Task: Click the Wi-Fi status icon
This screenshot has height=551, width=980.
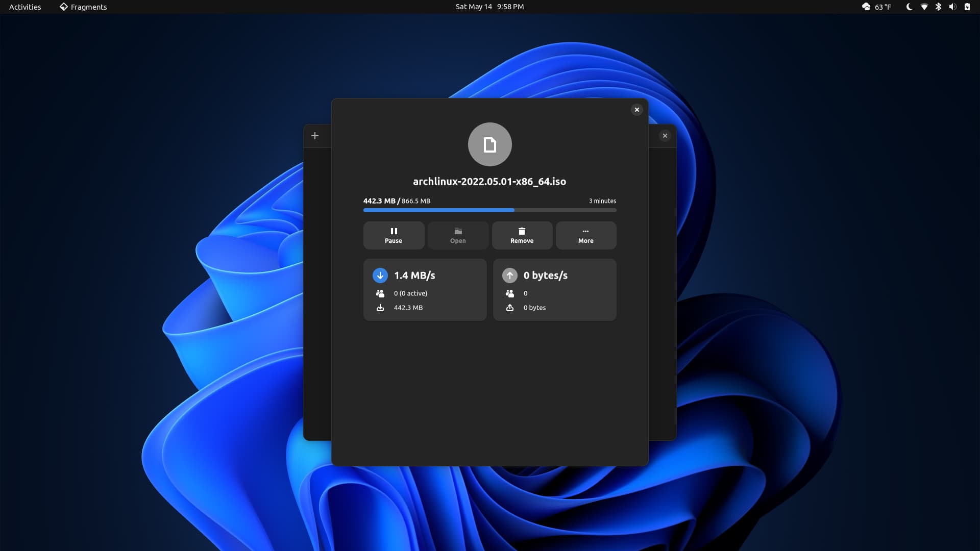Action: [x=924, y=7]
